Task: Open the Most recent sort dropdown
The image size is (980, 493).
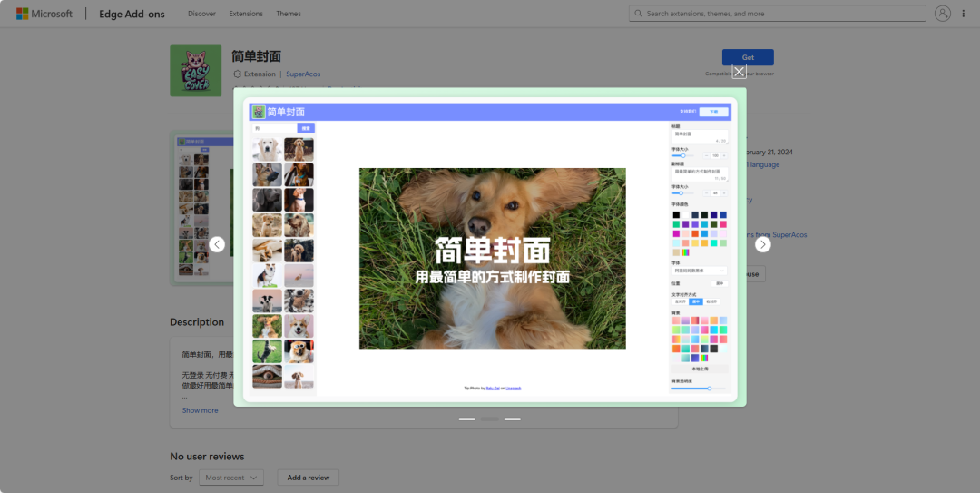Action: [231, 478]
